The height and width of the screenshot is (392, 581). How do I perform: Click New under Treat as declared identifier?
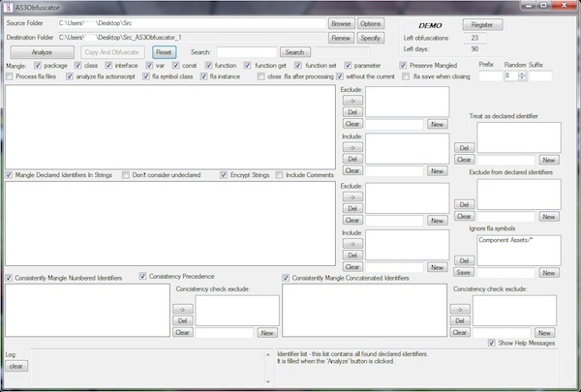549,160
